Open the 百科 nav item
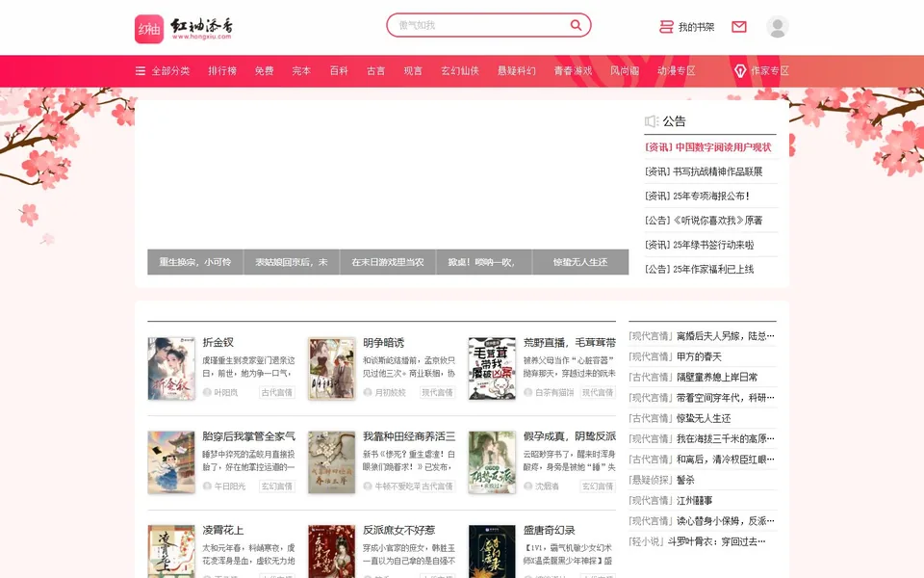The image size is (924, 578). tap(339, 70)
